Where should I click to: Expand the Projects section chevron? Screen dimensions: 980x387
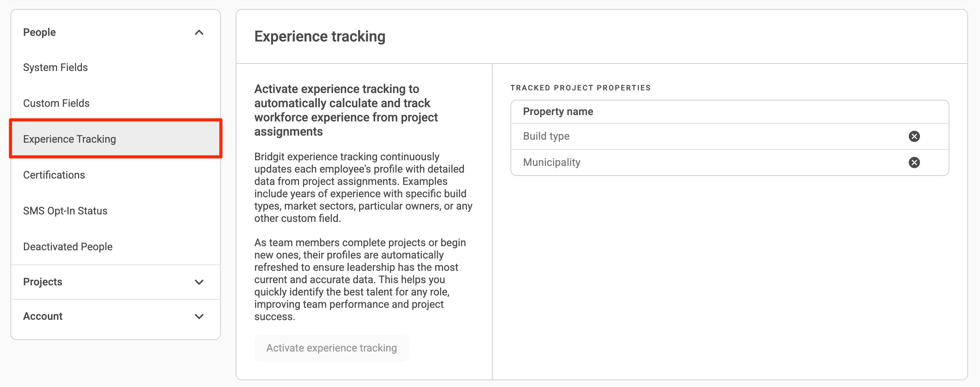tap(199, 282)
